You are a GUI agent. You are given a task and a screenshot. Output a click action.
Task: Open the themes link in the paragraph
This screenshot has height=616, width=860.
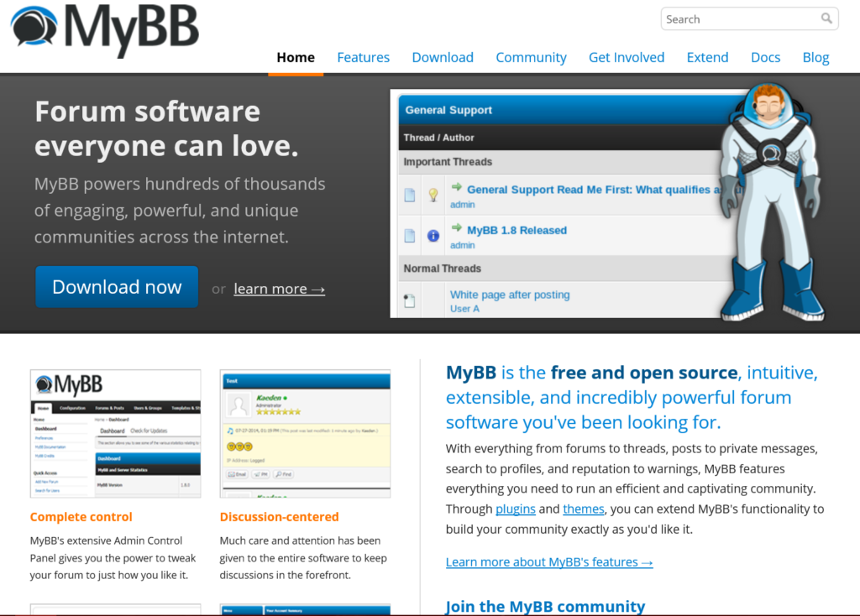(x=583, y=509)
